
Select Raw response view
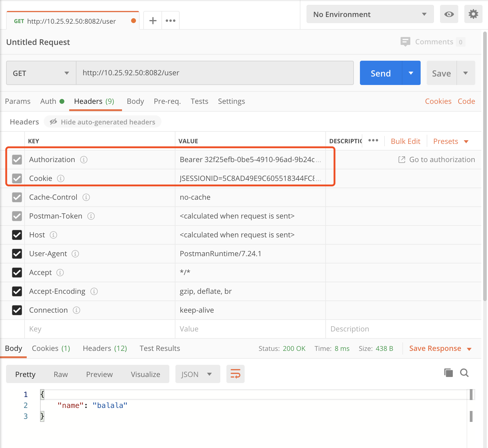pyautogui.click(x=61, y=374)
